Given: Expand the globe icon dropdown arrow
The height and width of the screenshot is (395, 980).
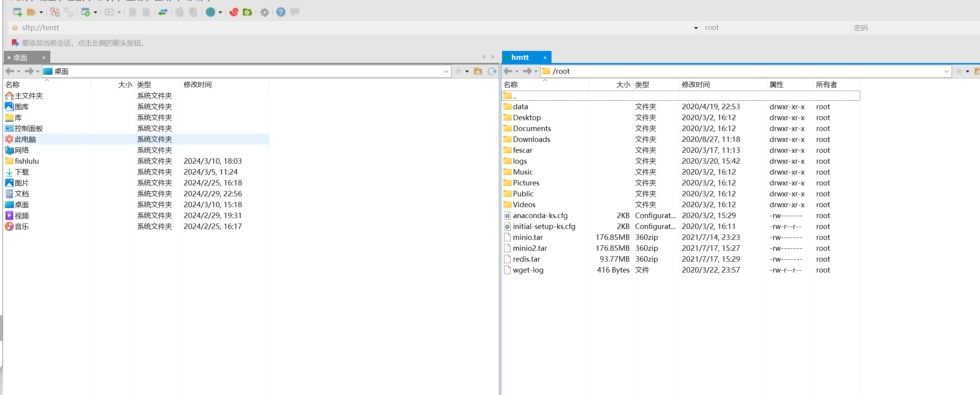Looking at the screenshot, I should (220, 12).
